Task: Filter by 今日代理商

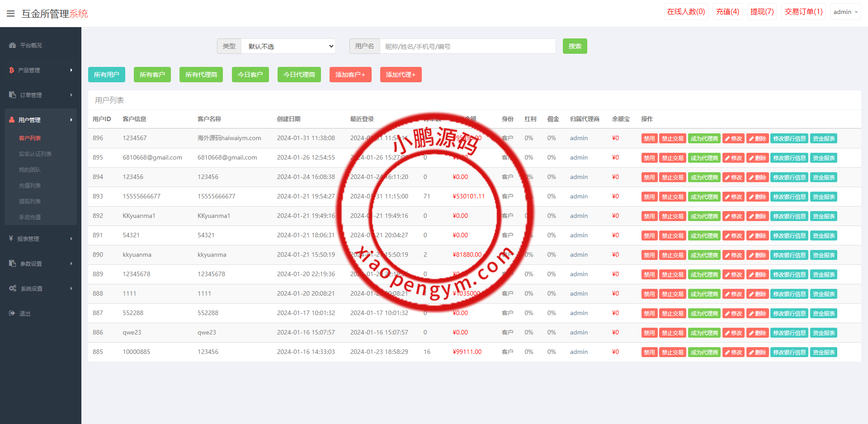Action: click(299, 75)
